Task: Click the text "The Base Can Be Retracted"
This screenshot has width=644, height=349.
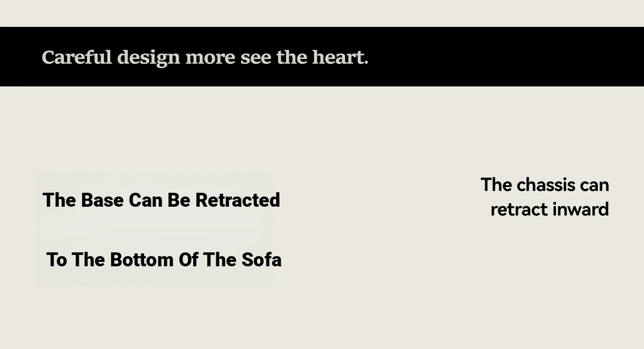Action: tap(161, 200)
